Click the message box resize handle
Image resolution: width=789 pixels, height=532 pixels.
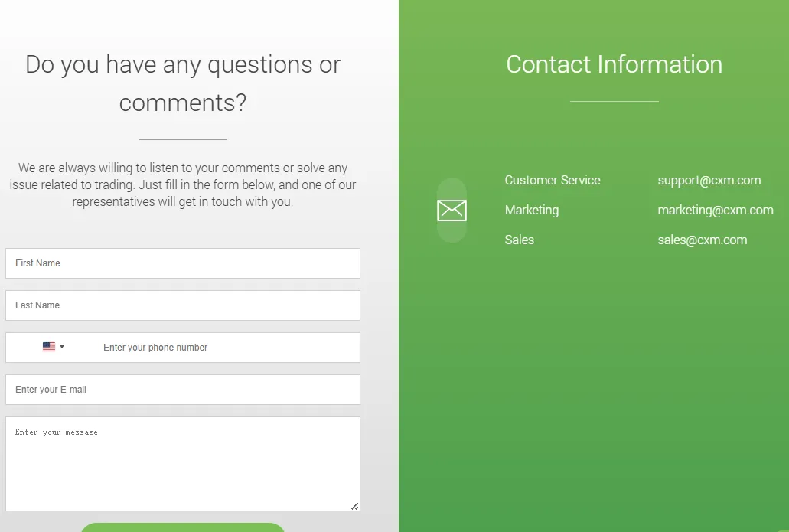[x=354, y=505]
